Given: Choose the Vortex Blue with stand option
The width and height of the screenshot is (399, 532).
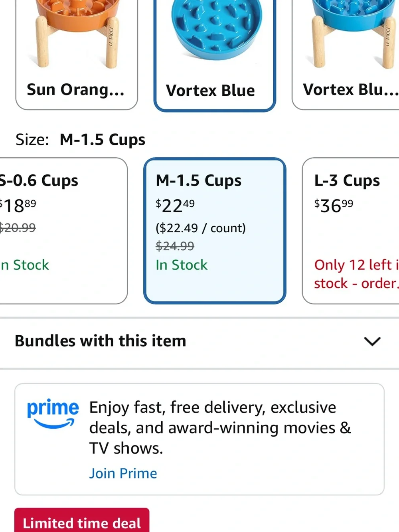Looking at the screenshot, I should coord(346,54).
